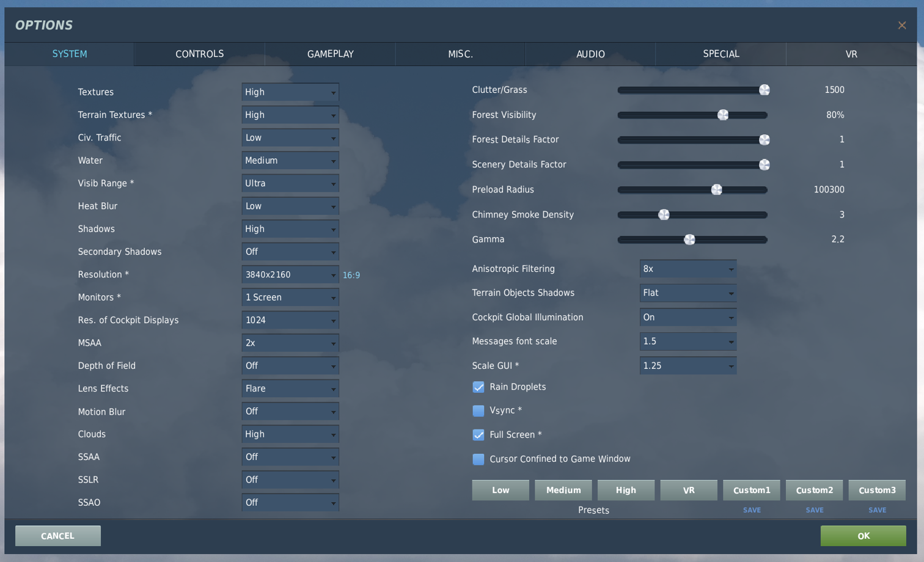Viewport: 924px width, 562px height.
Task: Switch to the CONTROLS tab
Action: (200, 54)
